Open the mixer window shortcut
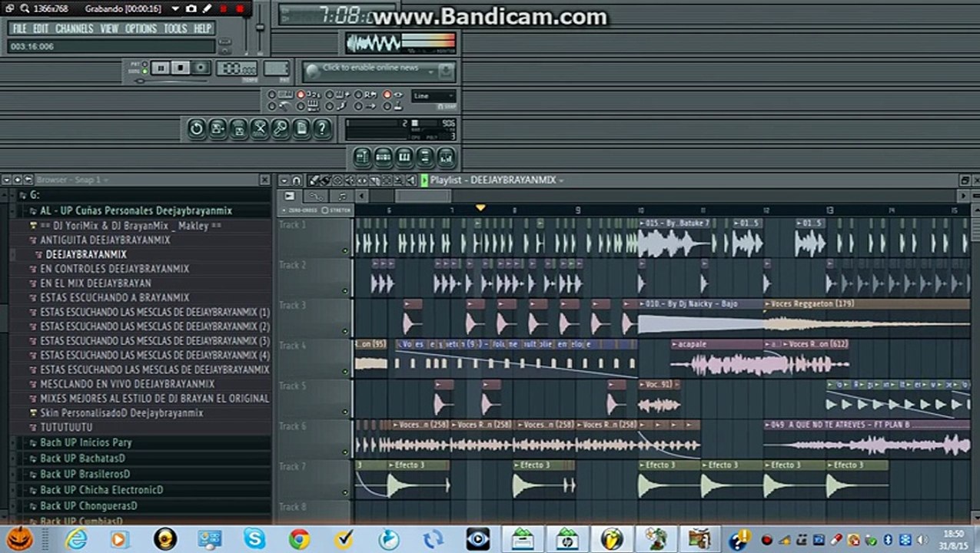The image size is (980, 553). (x=446, y=157)
